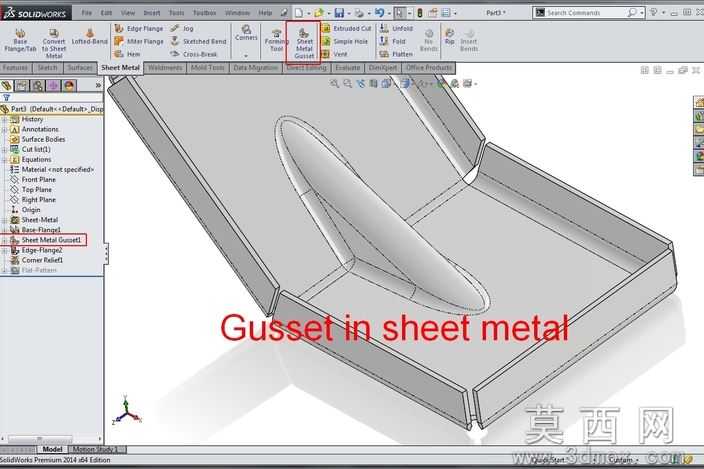This screenshot has height=469, width=704.
Task: Open the Edit menu
Action: [x=106, y=13]
